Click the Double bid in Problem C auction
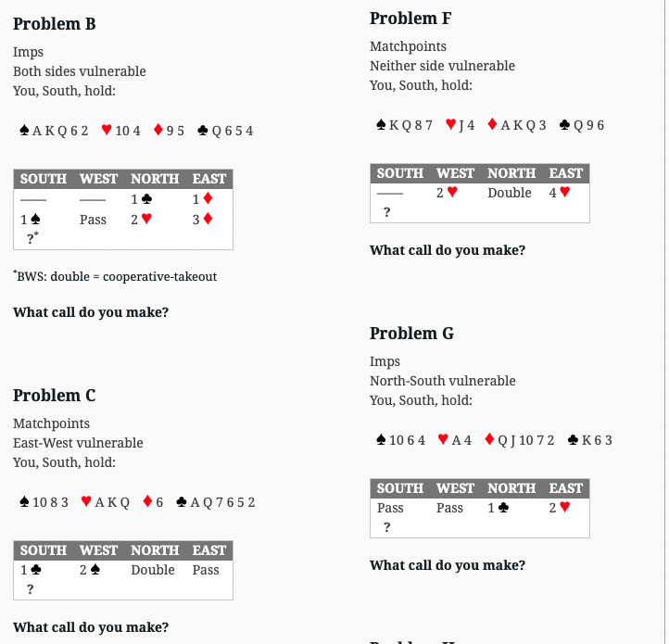 [x=153, y=570]
